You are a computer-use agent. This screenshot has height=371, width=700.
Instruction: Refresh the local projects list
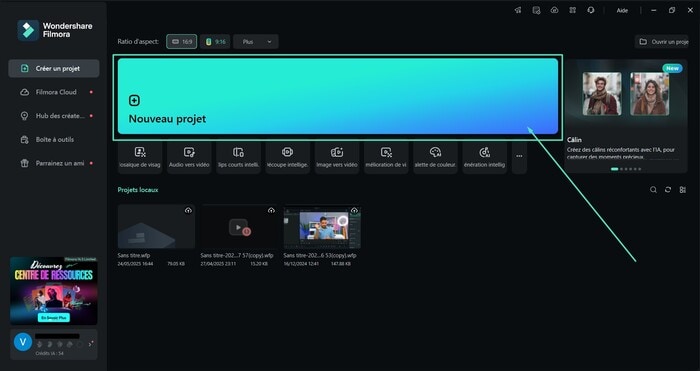pos(668,190)
